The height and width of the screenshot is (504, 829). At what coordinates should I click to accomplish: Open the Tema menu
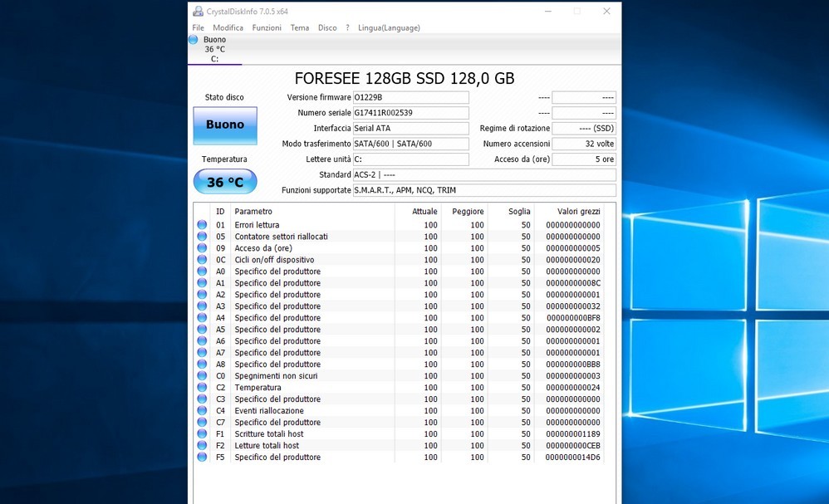click(x=300, y=27)
